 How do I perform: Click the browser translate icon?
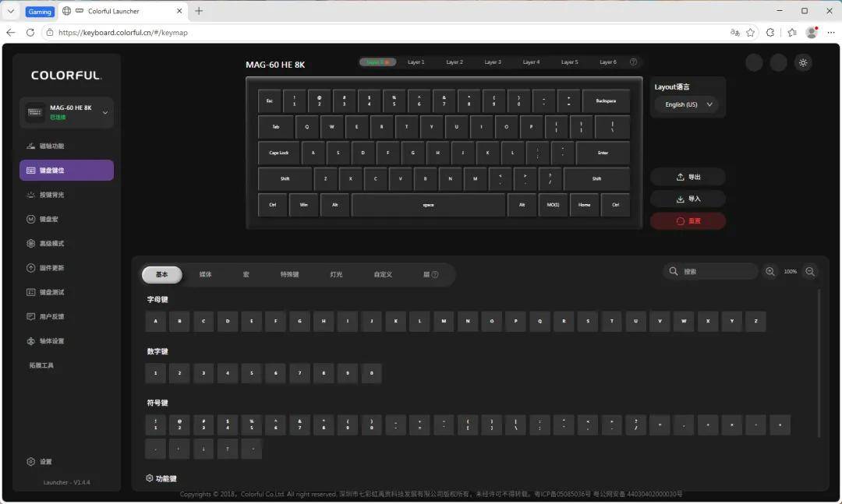[734, 32]
